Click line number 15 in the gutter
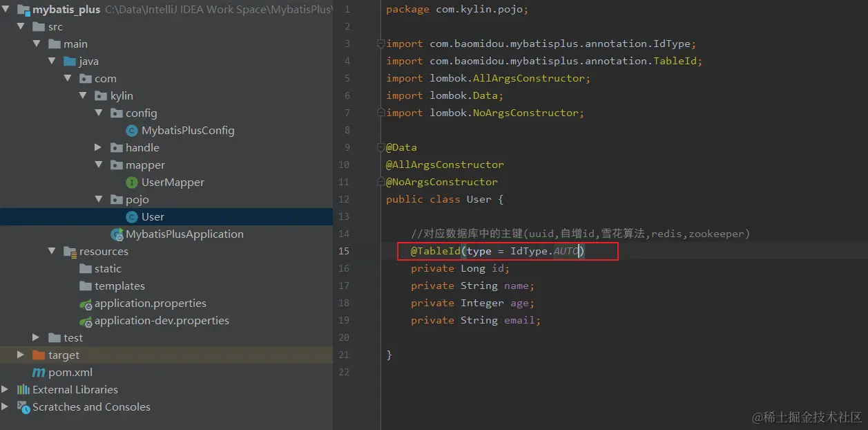Screen dimensions: 868x430 344,251
